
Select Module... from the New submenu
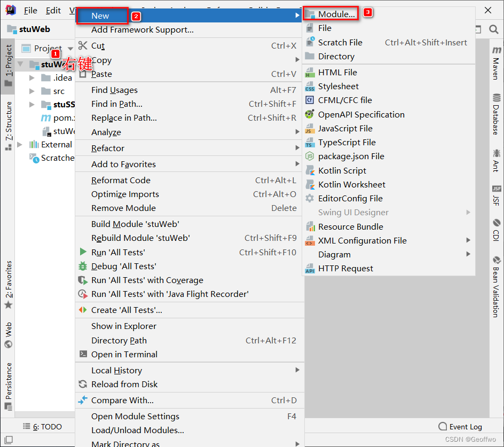pos(389,14)
